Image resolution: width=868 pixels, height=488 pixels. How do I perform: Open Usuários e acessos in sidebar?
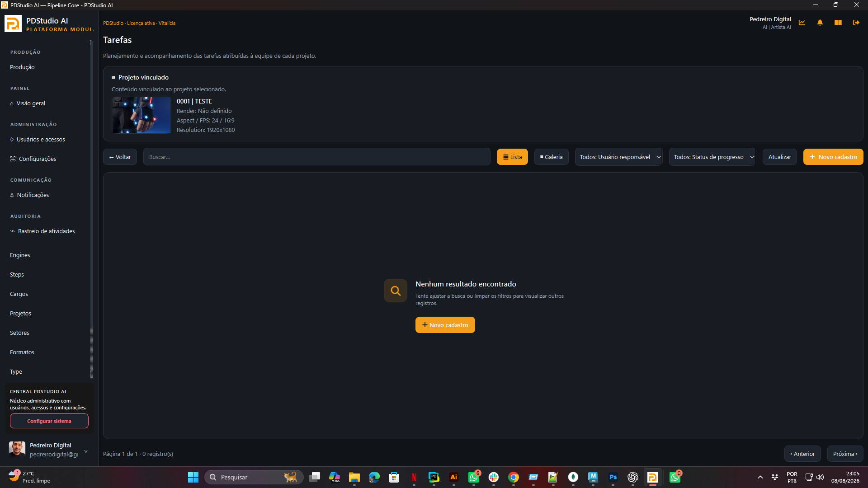tap(38, 139)
